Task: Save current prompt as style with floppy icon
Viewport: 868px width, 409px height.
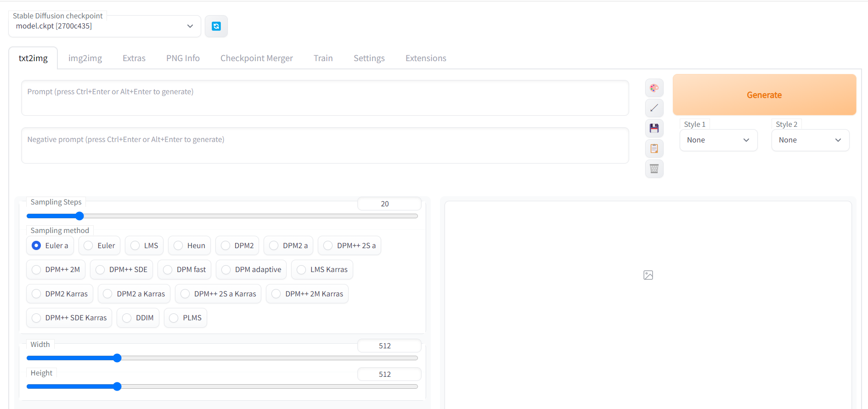Action: (x=654, y=128)
